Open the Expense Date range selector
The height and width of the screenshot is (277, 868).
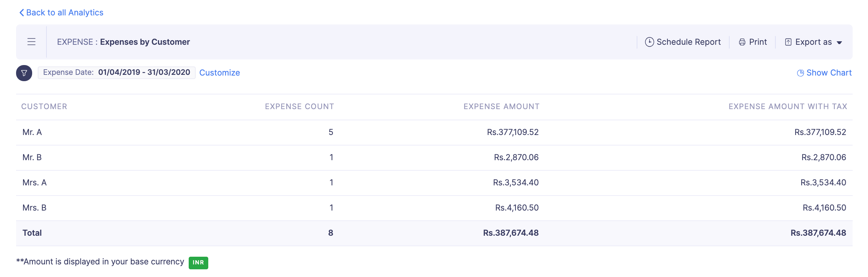[116, 72]
